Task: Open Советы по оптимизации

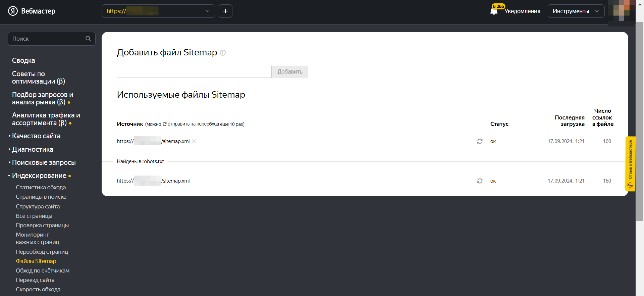Action: 39,78
